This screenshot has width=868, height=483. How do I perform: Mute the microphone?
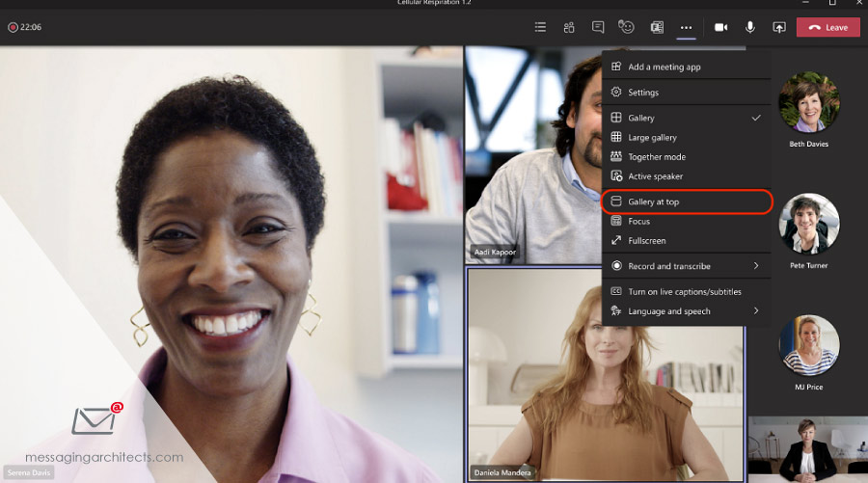click(x=750, y=27)
